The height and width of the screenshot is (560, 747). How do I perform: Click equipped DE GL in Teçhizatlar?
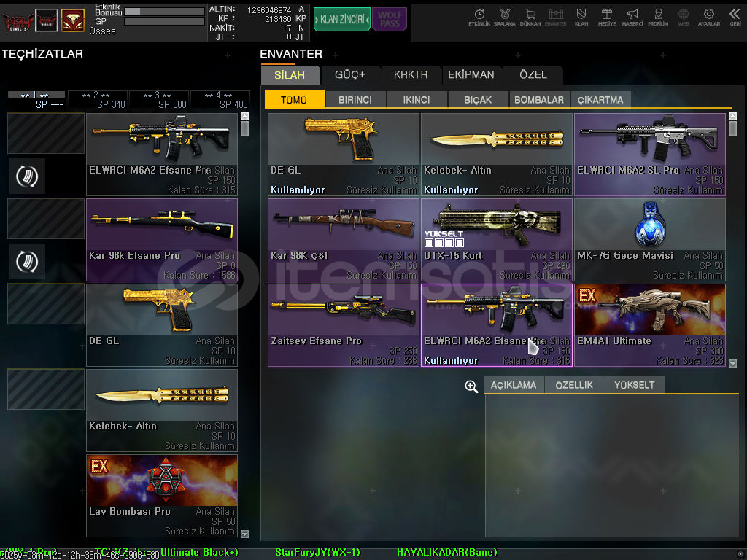(x=162, y=325)
